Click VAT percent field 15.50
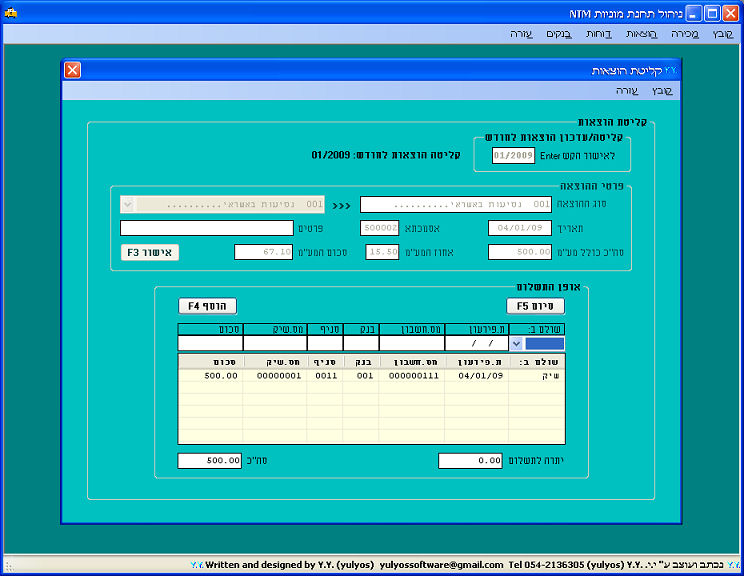Screen dimensions: 744x576 [382, 252]
